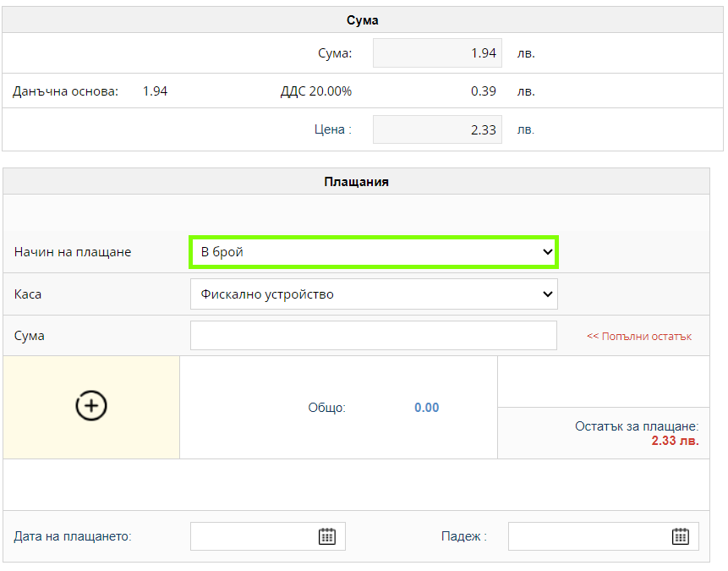Select the Дата на плащането date field
This screenshot has width=728, height=571.
pos(268,536)
